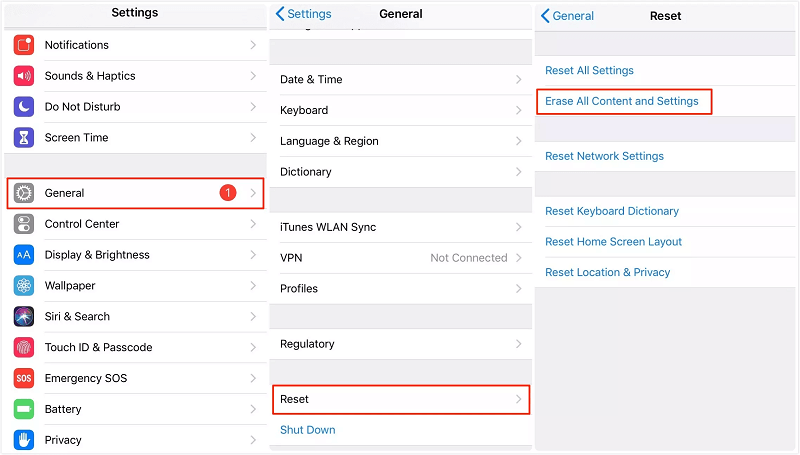Tap the Do Not Disturb moon icon
This screenshot has width=800, height=455.
[x=24, y=107]
